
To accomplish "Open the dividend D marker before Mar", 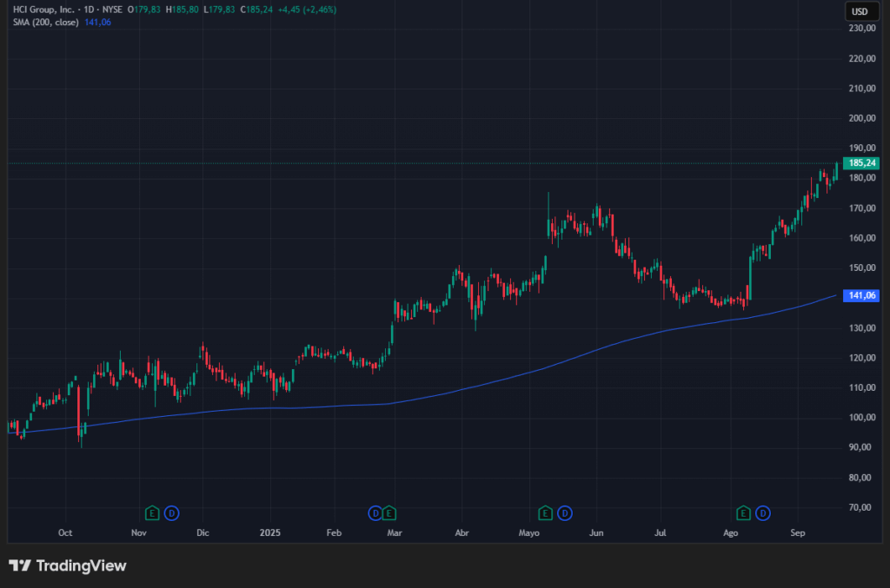I will (x=375, y=513).
